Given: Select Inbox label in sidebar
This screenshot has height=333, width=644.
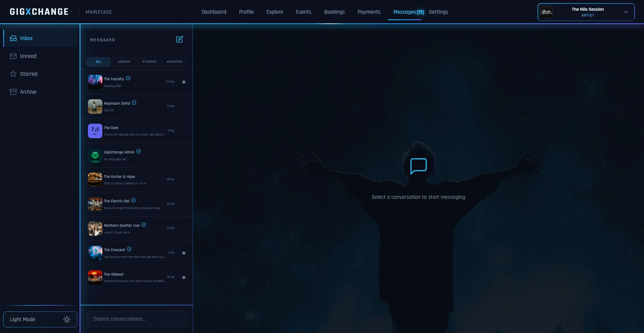Looking at the screenshot, I should 26,38.
